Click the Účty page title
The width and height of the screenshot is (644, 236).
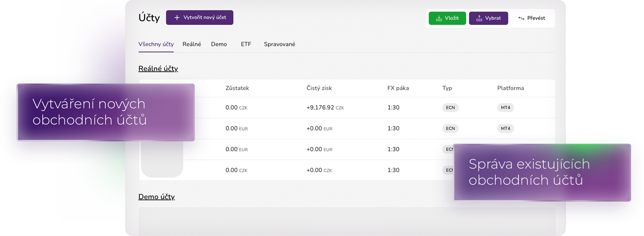pyautogui.click(x=149, y=17)
